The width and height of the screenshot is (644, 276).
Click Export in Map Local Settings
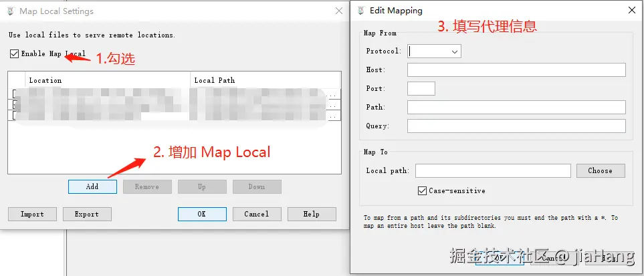[87, 214]
